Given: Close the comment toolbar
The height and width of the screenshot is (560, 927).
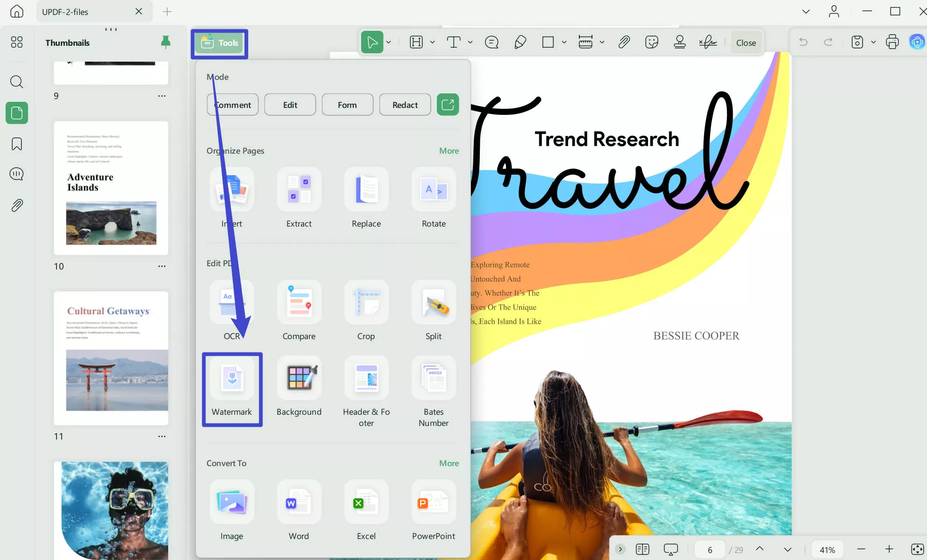Looking at the screenshot, I should [746, 43].
